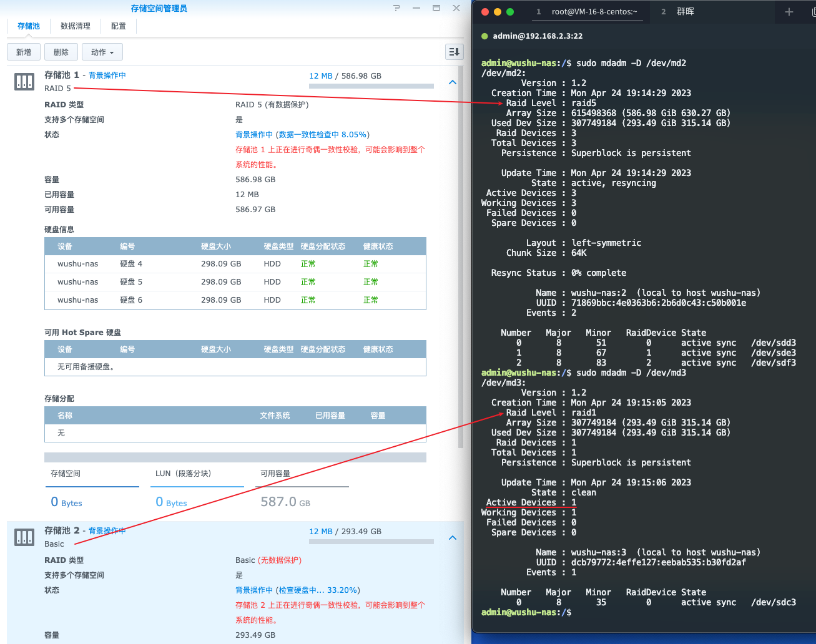Click the LUN 0 Bytes value
This screenshot has width=816, height=644.
point(171,502)
